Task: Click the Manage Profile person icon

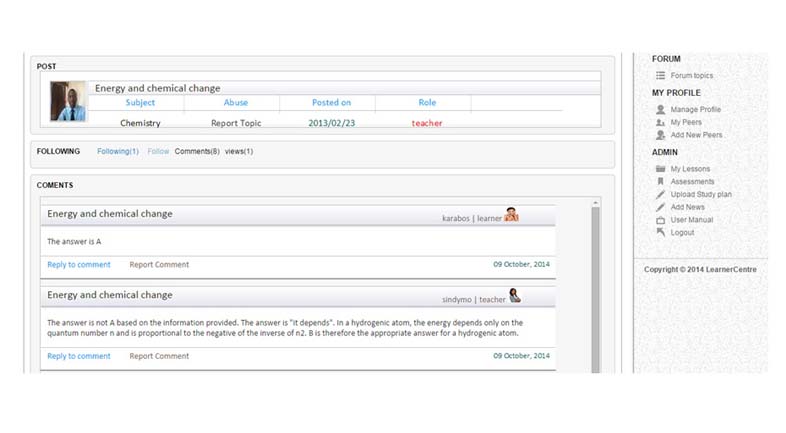Action: pyautogui.click(x=660, y=110)
